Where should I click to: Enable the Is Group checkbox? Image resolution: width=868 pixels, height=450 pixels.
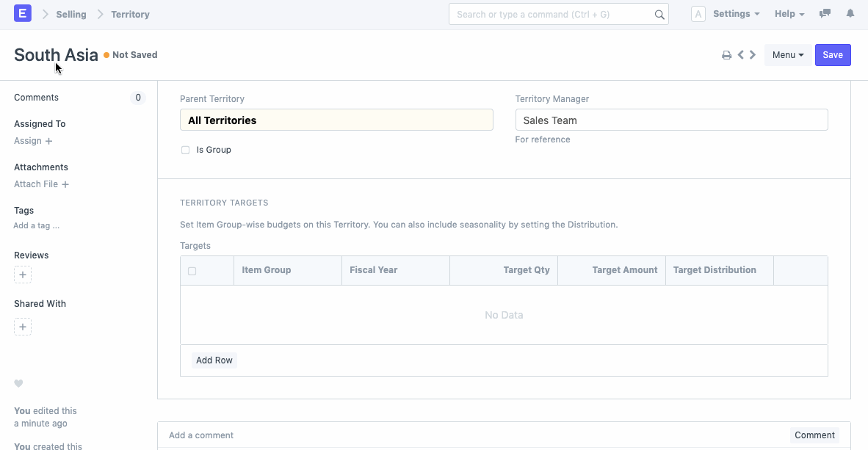pyautogui.click(x=185, y=150)
